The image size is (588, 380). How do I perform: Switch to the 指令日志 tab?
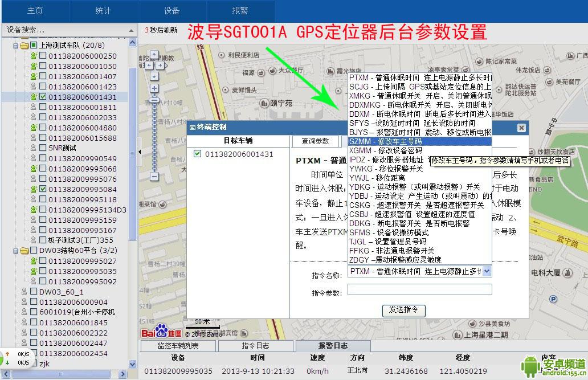point(255,345)
